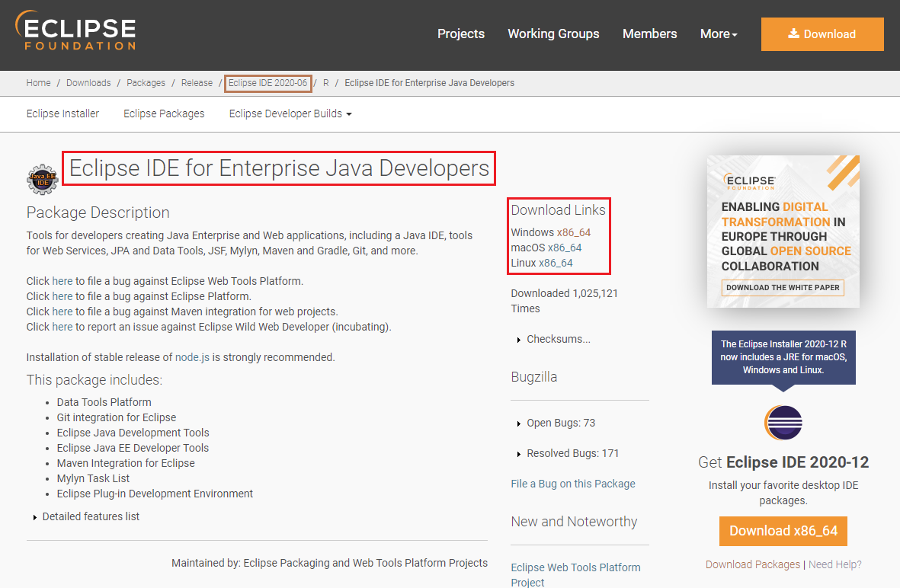Image resolution: width=900 pixels, height=588 pixels.
Task: Click Eclipse IDE 2020-06 breadcrumb
Action: pyautogui.click(x=267, y=83)
